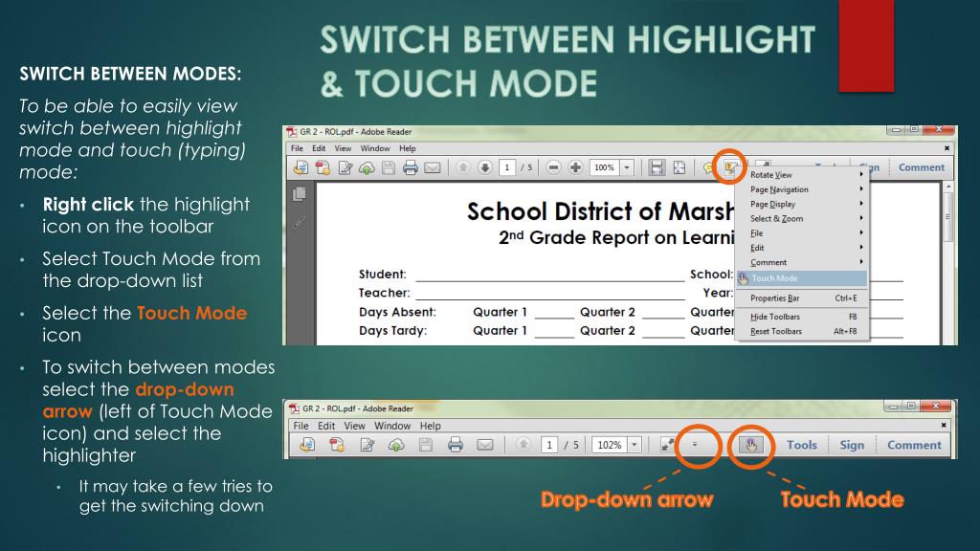
Task: Click the zoom out minus button
Action: click(x=553, y=167)
